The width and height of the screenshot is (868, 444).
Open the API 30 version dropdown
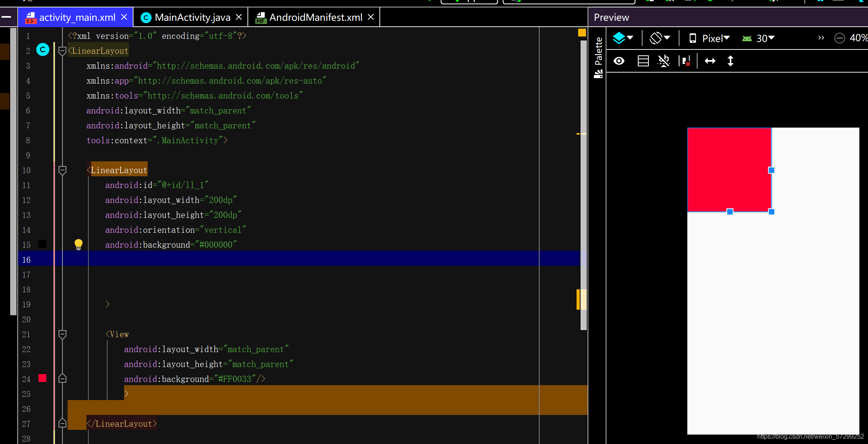758,38
